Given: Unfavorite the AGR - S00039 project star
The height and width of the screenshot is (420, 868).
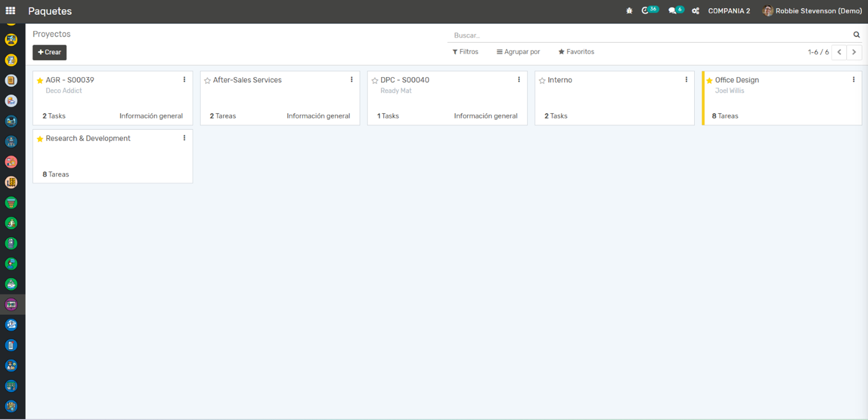Looking at the screenshot, I should (x=40, y=81).
